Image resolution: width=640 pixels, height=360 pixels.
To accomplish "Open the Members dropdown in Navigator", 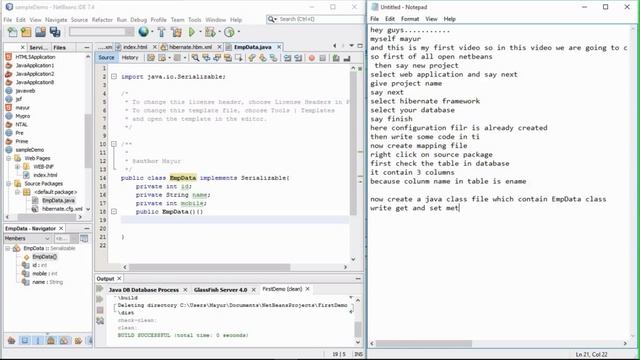I will click(x=28, y=238).
